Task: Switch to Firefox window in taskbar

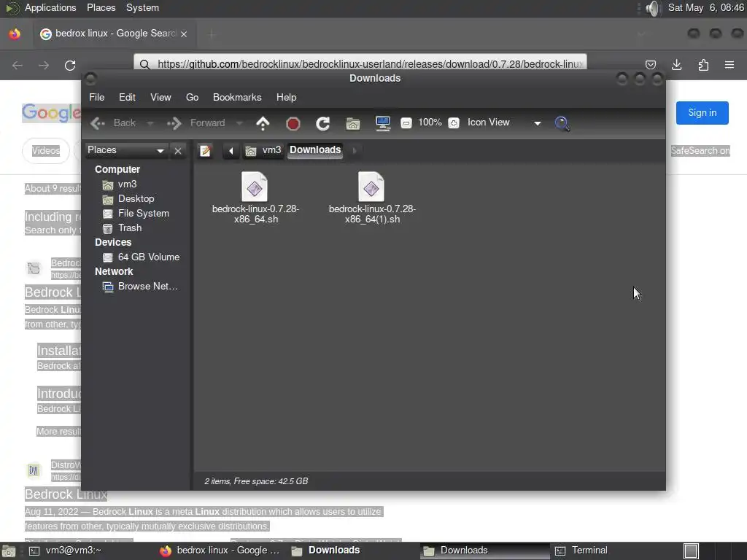Action: 220,551
